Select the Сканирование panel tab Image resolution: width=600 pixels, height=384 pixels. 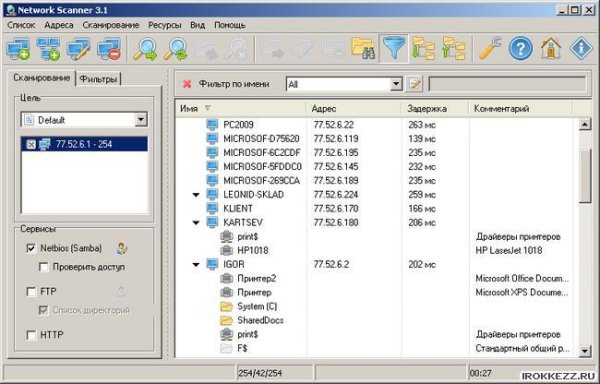[x=42, y=78]
